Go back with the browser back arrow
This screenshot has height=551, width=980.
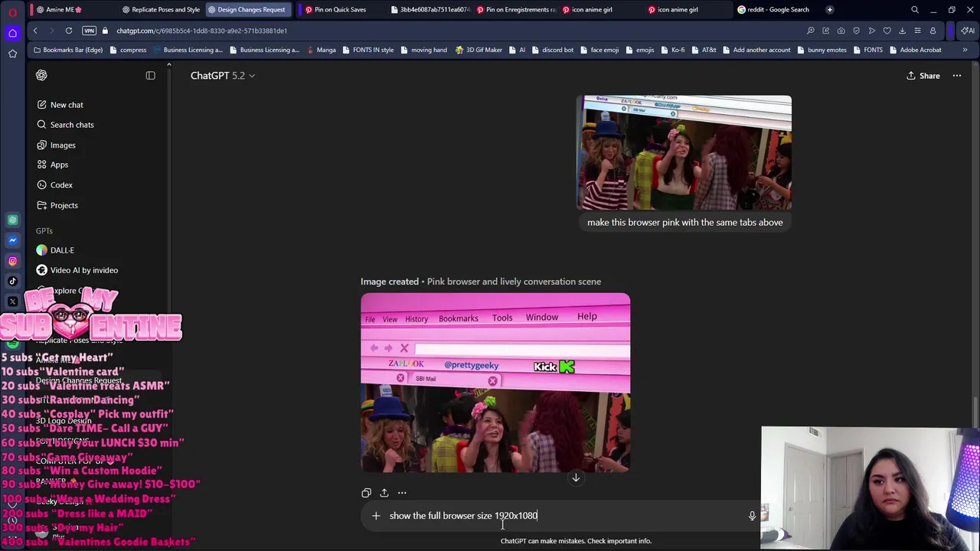point(35,31)
